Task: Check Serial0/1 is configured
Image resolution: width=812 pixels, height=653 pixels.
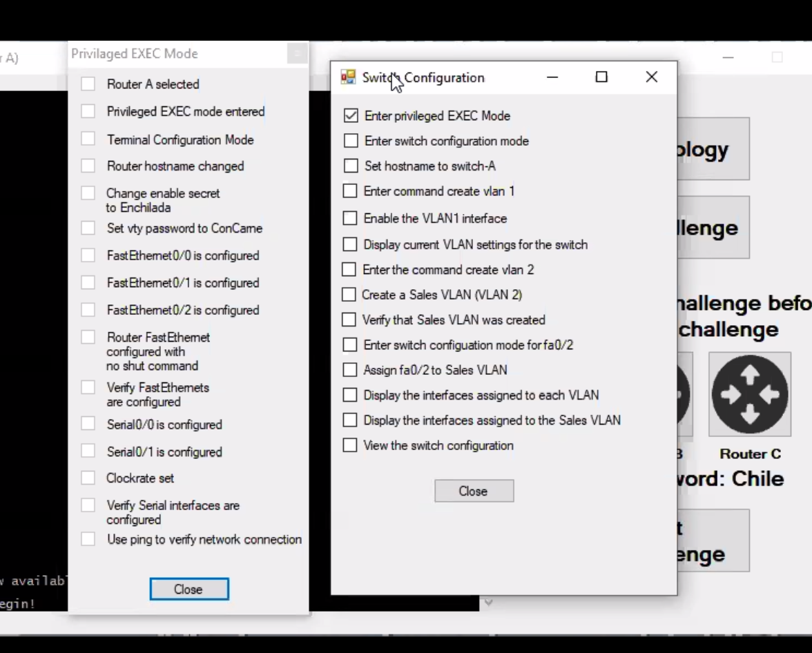Action: (88, 451)
